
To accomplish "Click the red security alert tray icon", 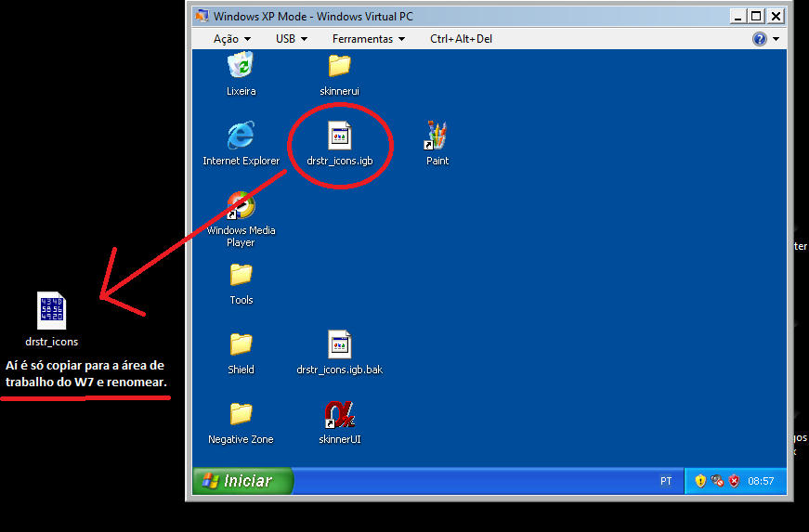I will pos(734,481).
